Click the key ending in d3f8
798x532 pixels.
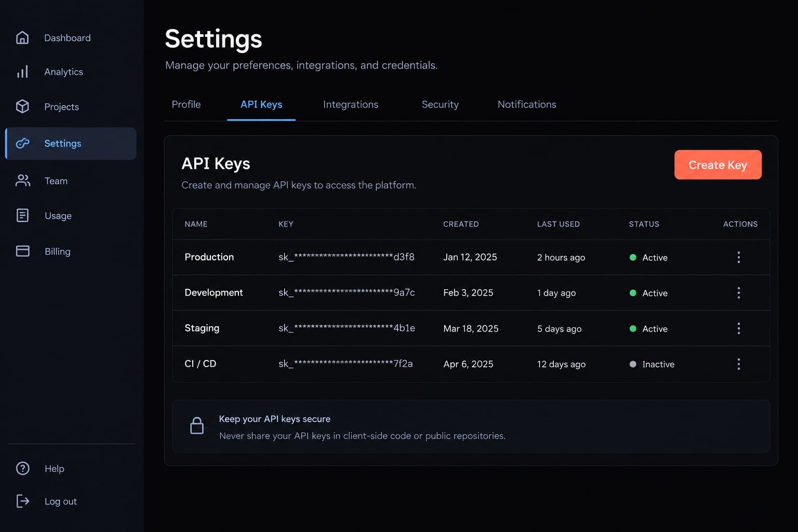pyautogui.click(x=347, y=257)
